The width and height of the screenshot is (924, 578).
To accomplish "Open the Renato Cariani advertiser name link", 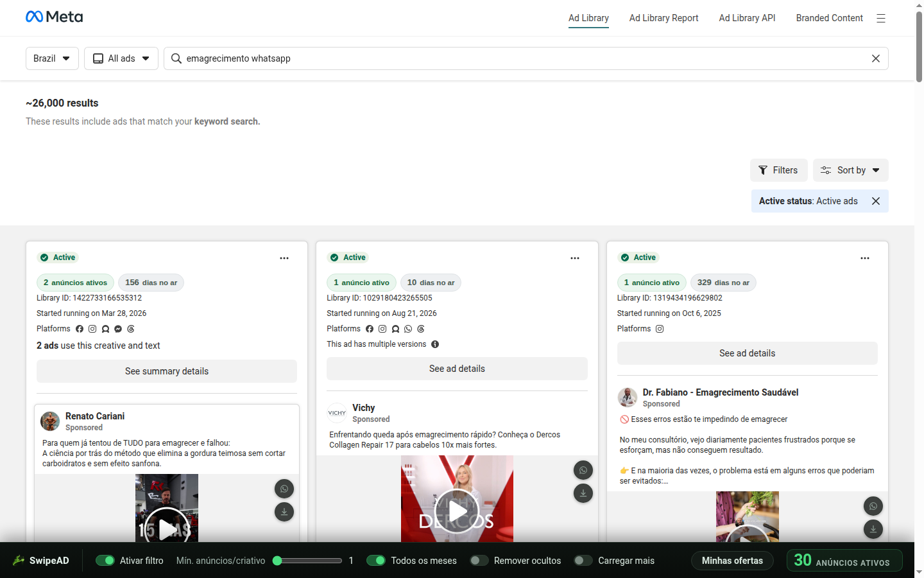I will 95,416.
